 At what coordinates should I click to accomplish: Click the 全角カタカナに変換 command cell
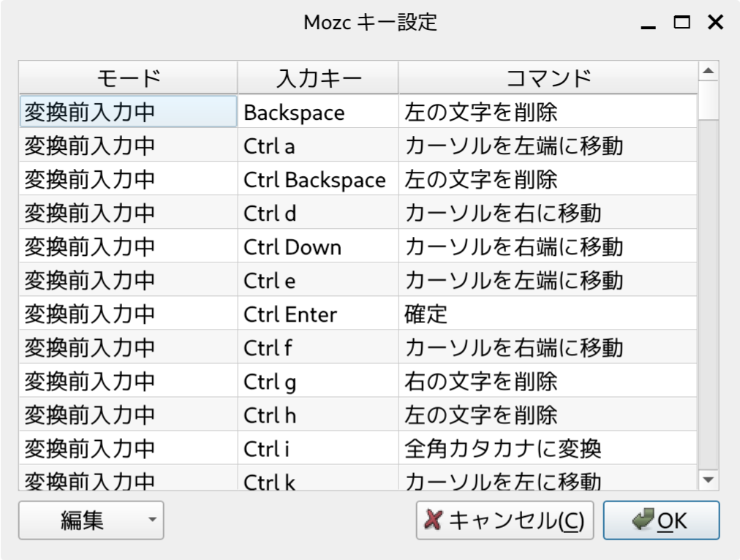click(548, 448)
